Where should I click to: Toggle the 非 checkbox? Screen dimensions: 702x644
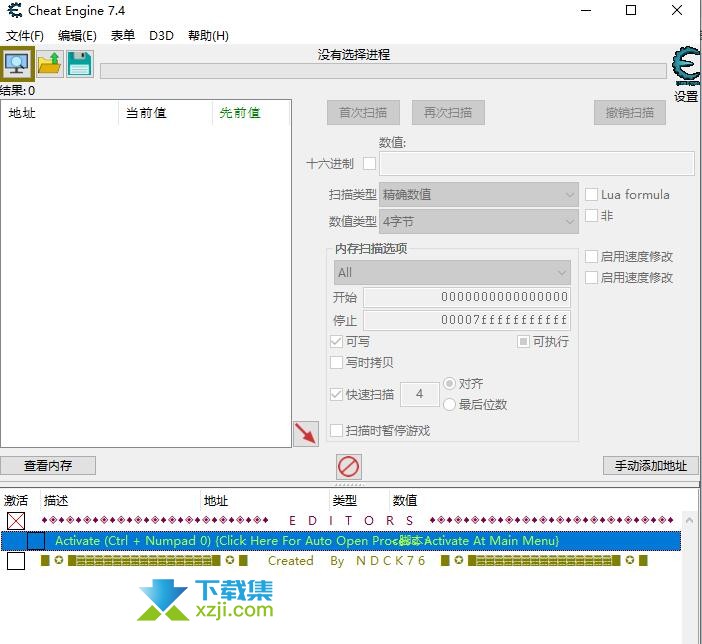(591, 215)
